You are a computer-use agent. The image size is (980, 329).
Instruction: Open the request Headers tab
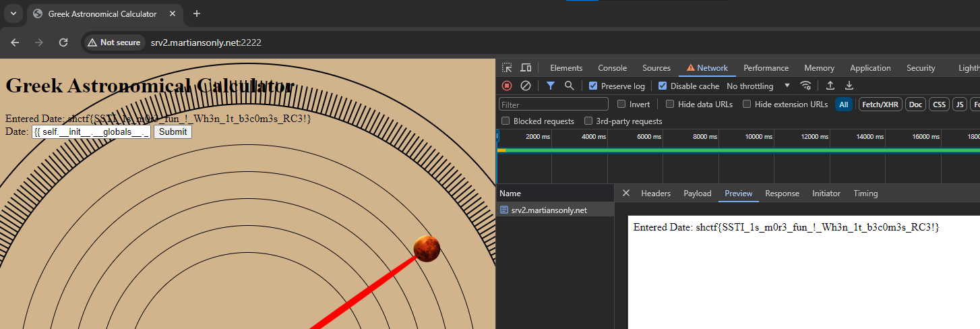pyautogui.click(x=656, y=193)
